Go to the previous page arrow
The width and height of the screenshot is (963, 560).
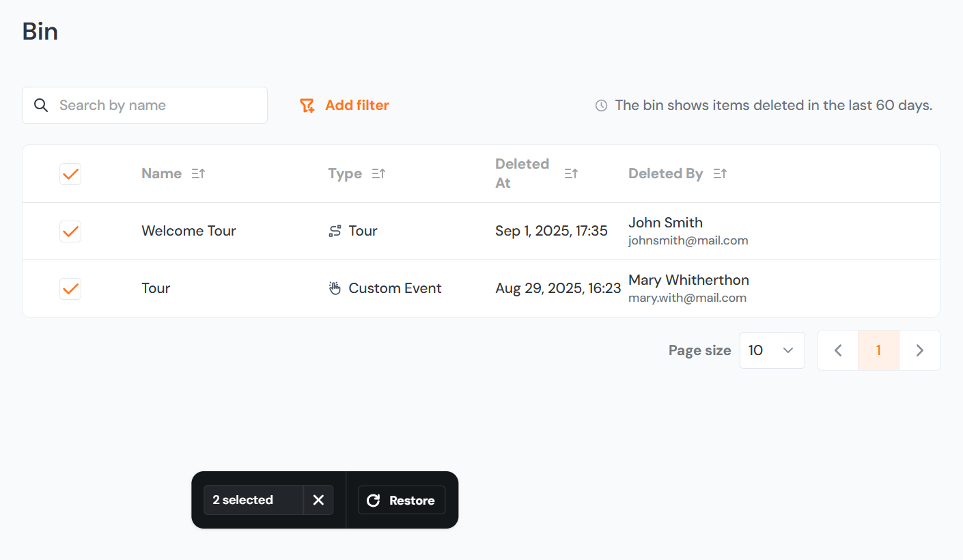[x=838, y=350]
